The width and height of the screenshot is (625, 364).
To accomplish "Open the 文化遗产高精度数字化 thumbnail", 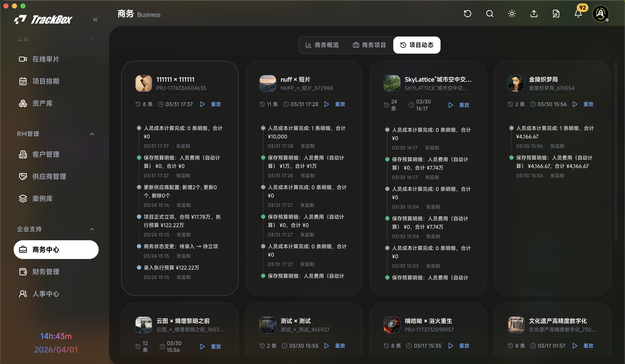I will pos(516,325).
